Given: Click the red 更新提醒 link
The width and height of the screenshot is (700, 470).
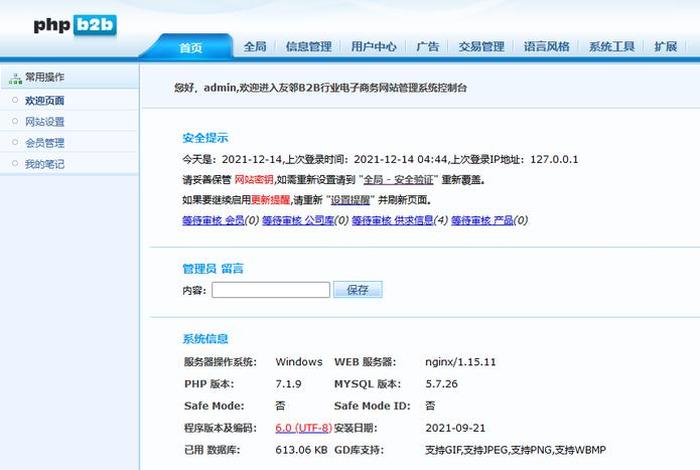Looking at the screenshot, I should coord(271,200).
